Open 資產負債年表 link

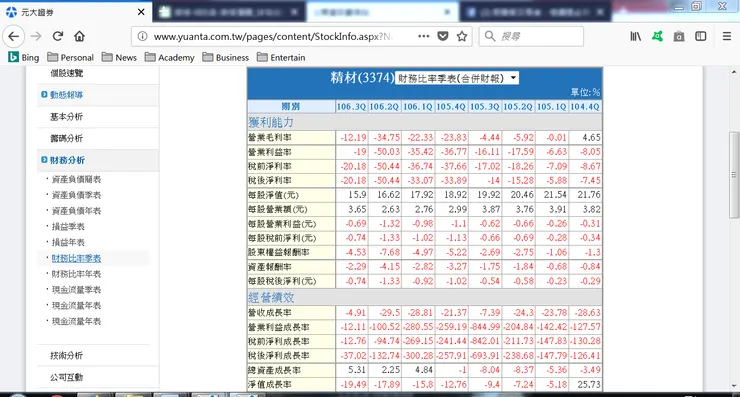[x=76, y=211]
